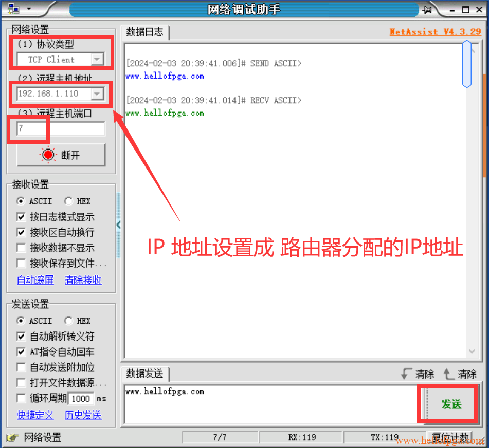The height and width of the screenshot is (448, 489).
Task: Click the red disconnect 断开 indicator icon
Action: [48, 155]
